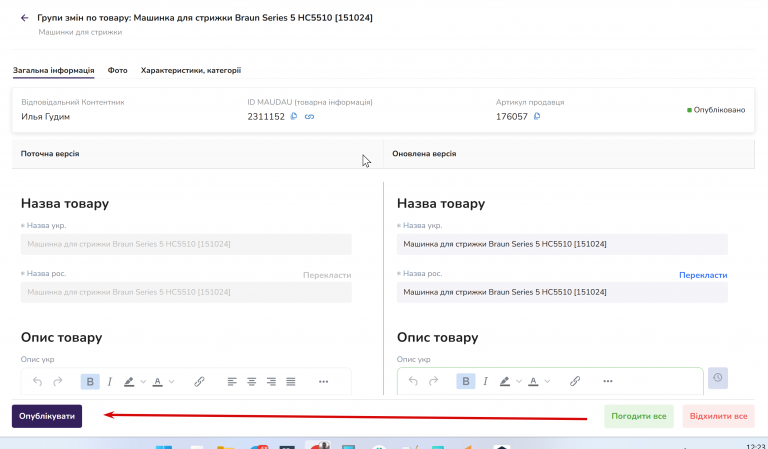Image resolution: width=768 pixels, height=449 pixels.
Task: Click Перекласти in the updated version
Action: pos(703,275)
